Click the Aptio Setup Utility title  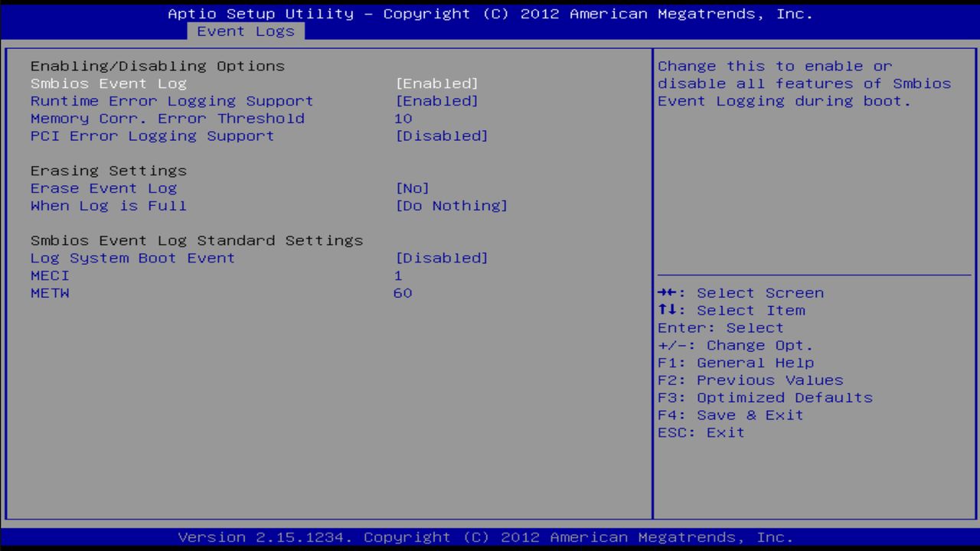click(490, 14)
